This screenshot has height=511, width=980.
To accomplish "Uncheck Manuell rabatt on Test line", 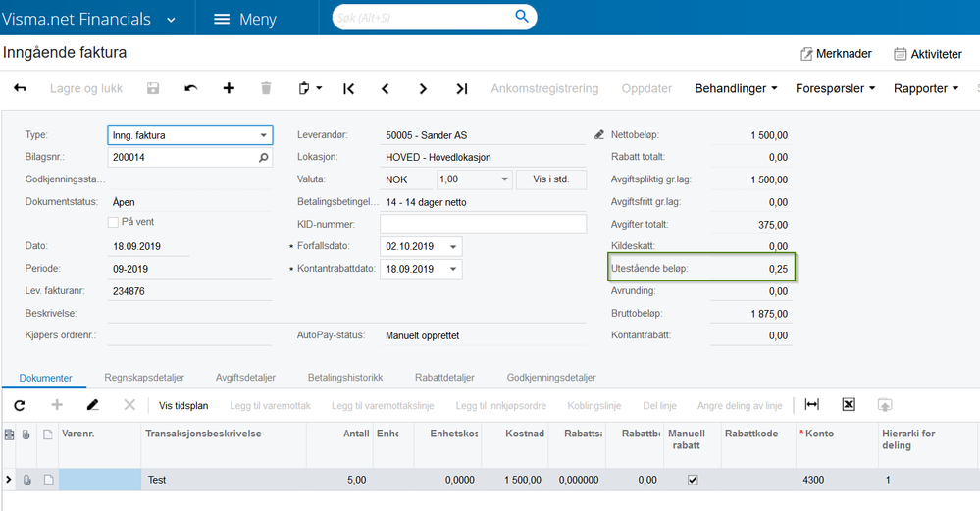I will (694, 480).
